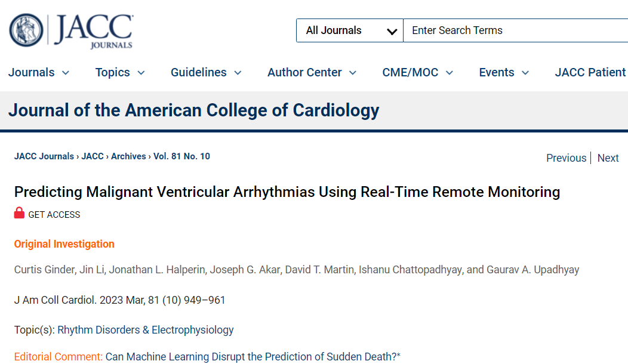Open the All Journals dropdown
Image resolution: width=628 pixels, height=364 pixels.
click(x=350, y=30)
